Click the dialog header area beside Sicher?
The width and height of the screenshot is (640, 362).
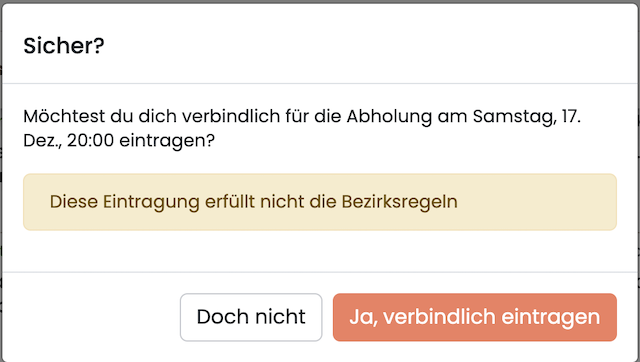click(367, 45)
